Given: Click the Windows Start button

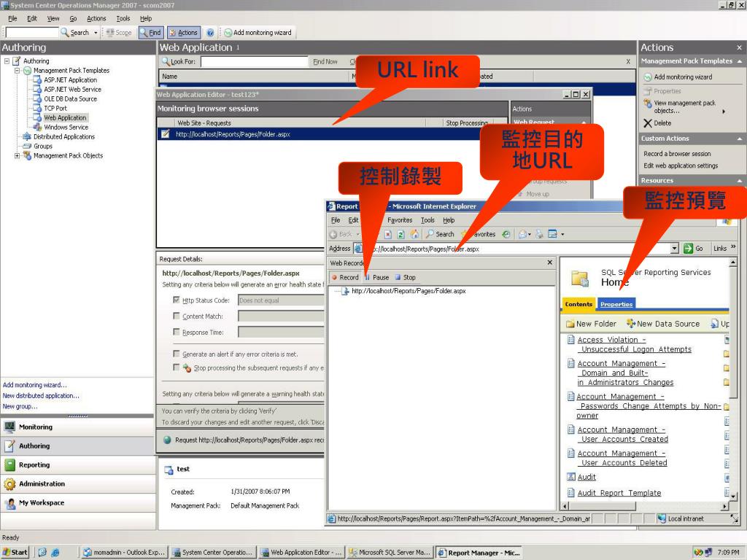Looking at the screenshot, I should [15, 553].
